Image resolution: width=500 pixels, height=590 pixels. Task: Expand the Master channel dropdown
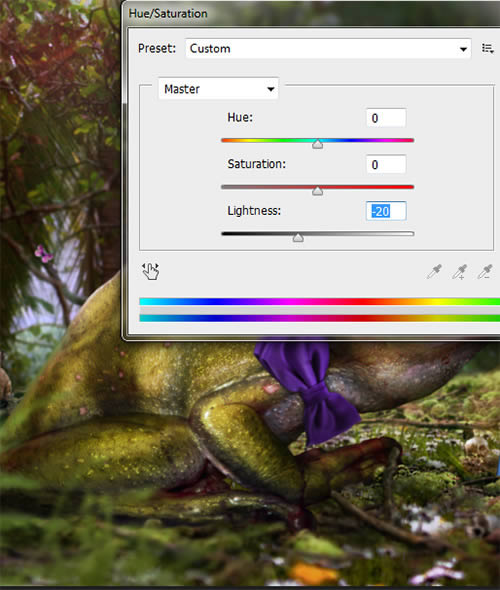[218, 89]
